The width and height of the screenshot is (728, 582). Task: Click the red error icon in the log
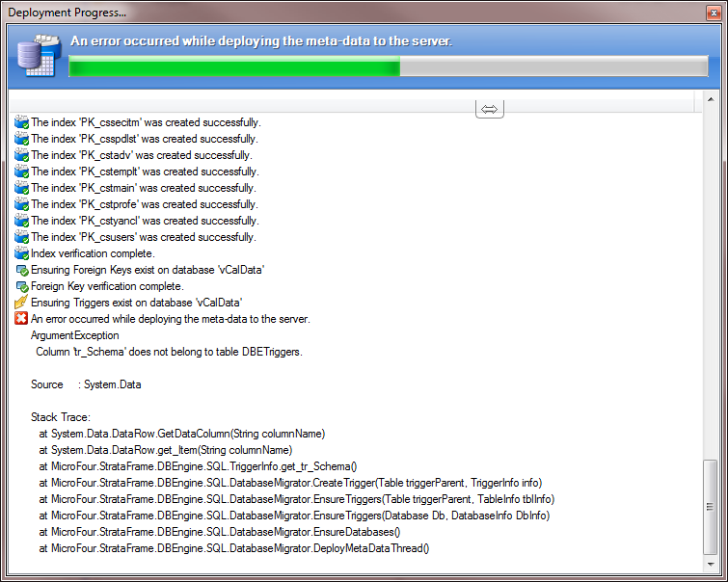coord(21,319)
